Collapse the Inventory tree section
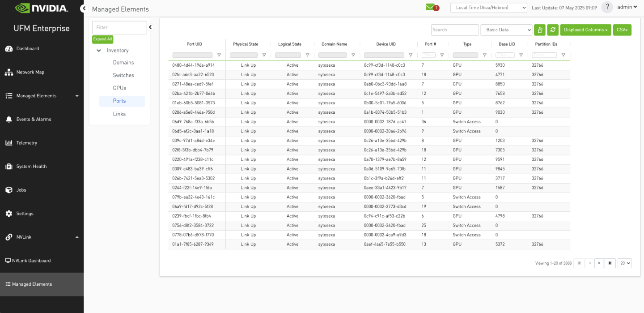This screenshot has height=313, width=644. pyautogui.click(x=99, y=50)
